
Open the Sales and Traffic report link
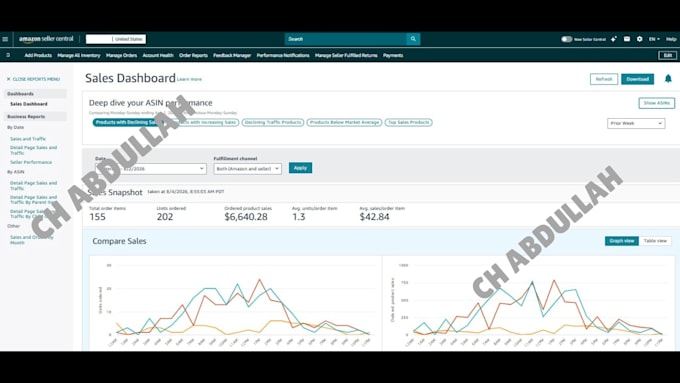coord(28,139)
